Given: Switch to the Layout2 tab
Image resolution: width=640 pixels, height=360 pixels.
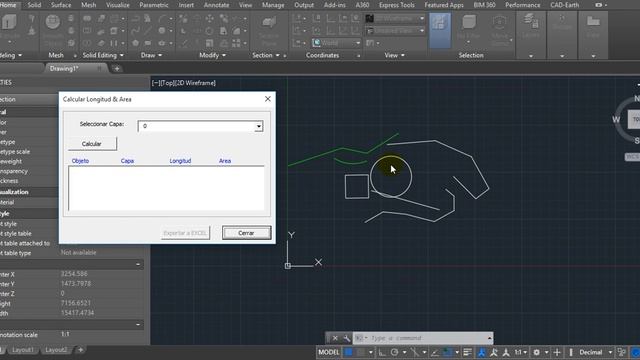Looking at the screenshot, I should click(56, 350).
